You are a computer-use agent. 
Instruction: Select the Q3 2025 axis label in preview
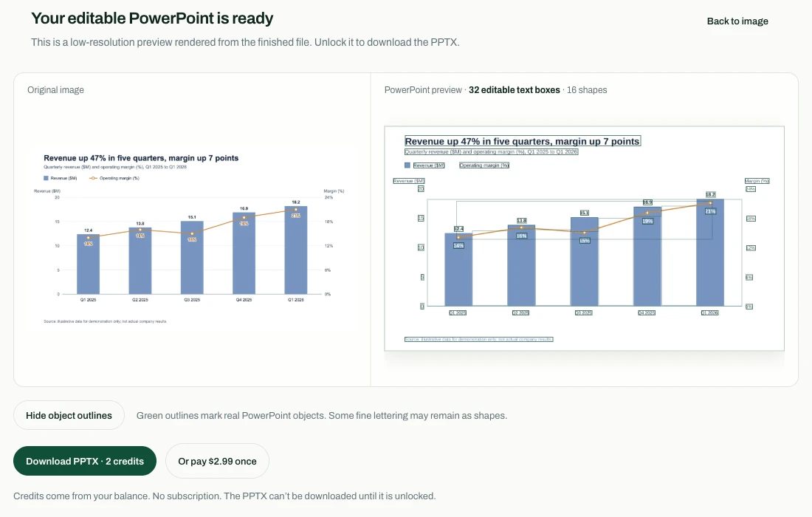click(584, 313)
